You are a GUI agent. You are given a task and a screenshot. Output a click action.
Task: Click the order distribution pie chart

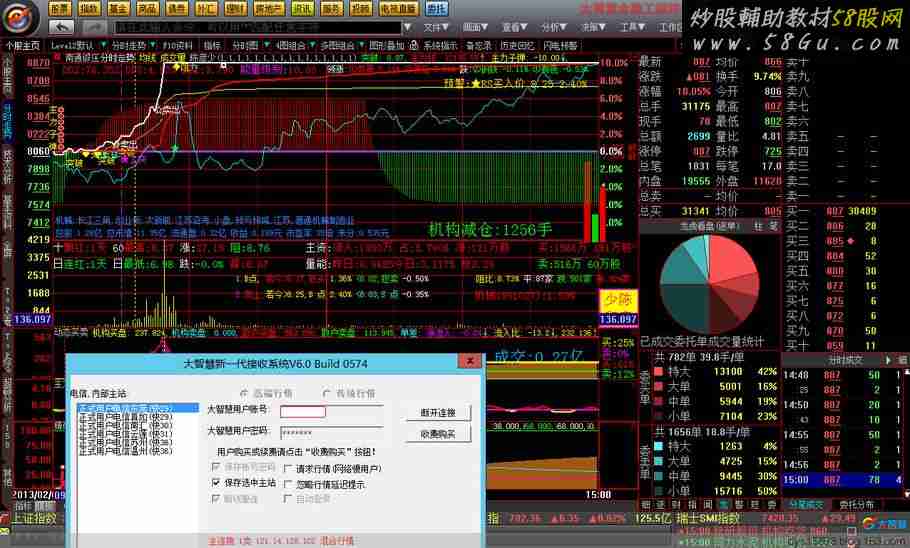709,284
